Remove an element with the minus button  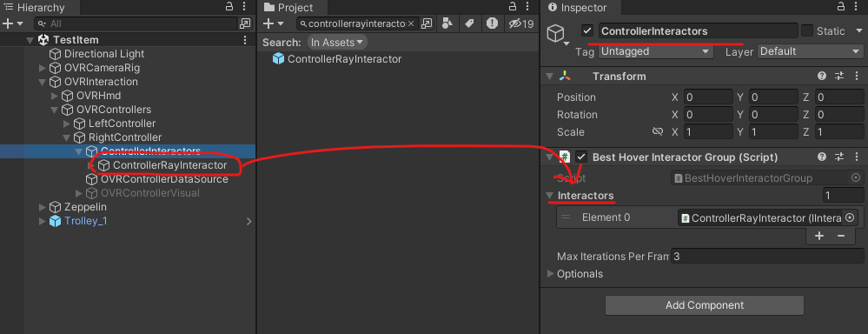(x=841, y=236)
